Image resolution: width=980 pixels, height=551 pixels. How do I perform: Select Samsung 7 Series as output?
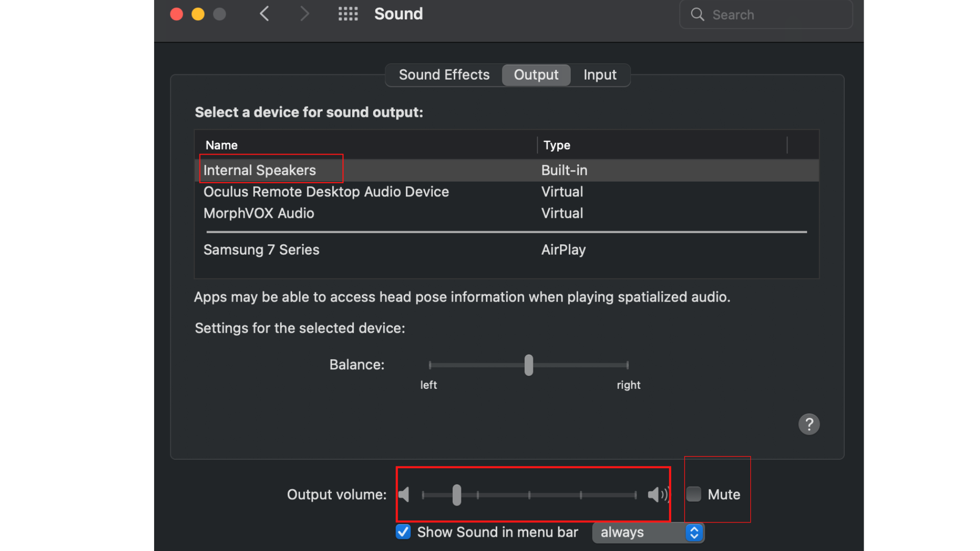click(261, 249)
